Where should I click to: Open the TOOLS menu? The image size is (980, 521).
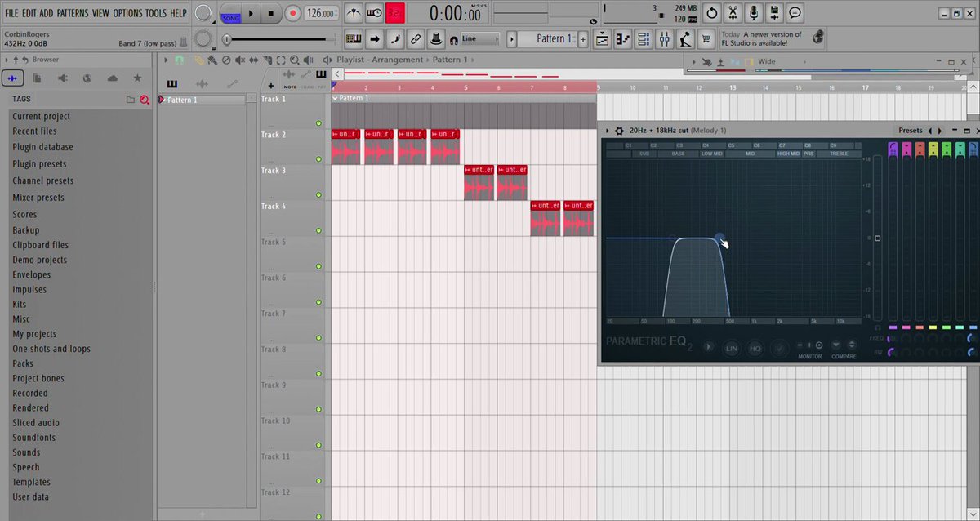coord(155,13)
